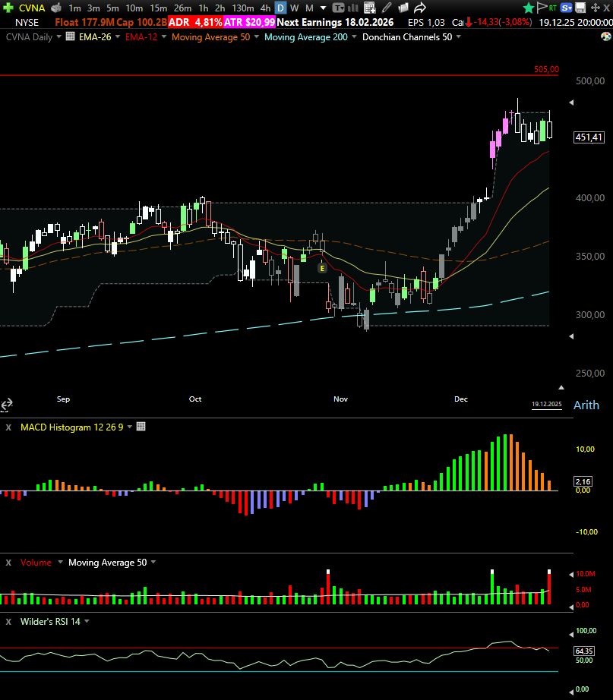Open the MACD Histogram settings dropdown

click(130, 427)
